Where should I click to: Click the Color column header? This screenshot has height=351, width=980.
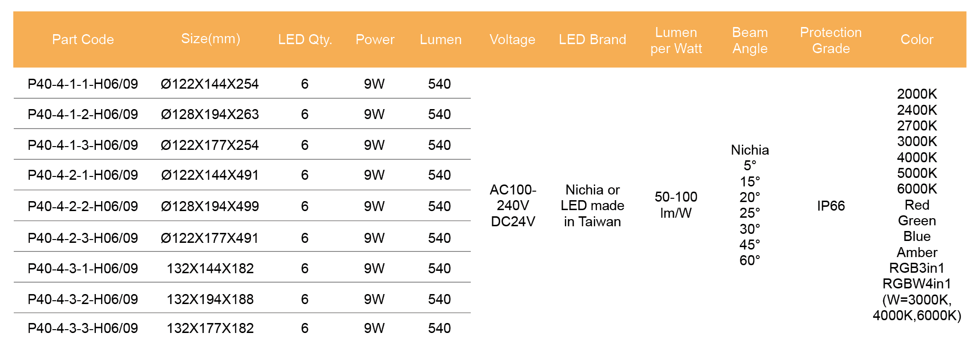917,39
